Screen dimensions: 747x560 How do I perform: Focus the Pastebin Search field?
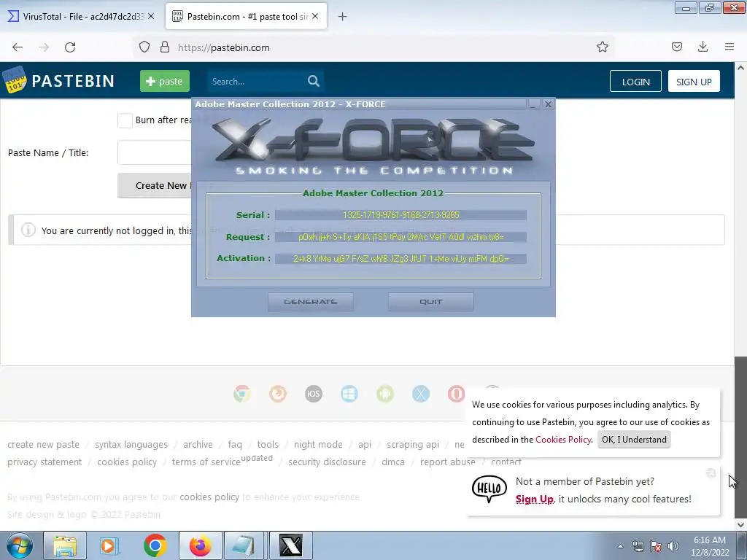click(258, 82)
